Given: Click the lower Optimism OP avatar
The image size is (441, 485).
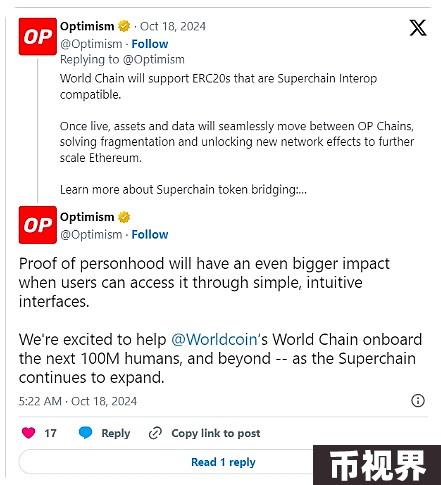Looking at the screenshot, I should pos(38,225).
